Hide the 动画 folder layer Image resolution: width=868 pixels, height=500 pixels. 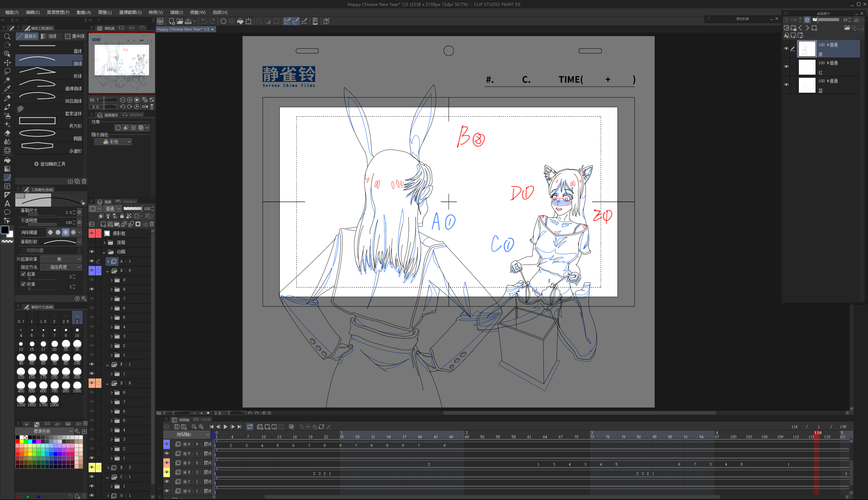point(92,252)
